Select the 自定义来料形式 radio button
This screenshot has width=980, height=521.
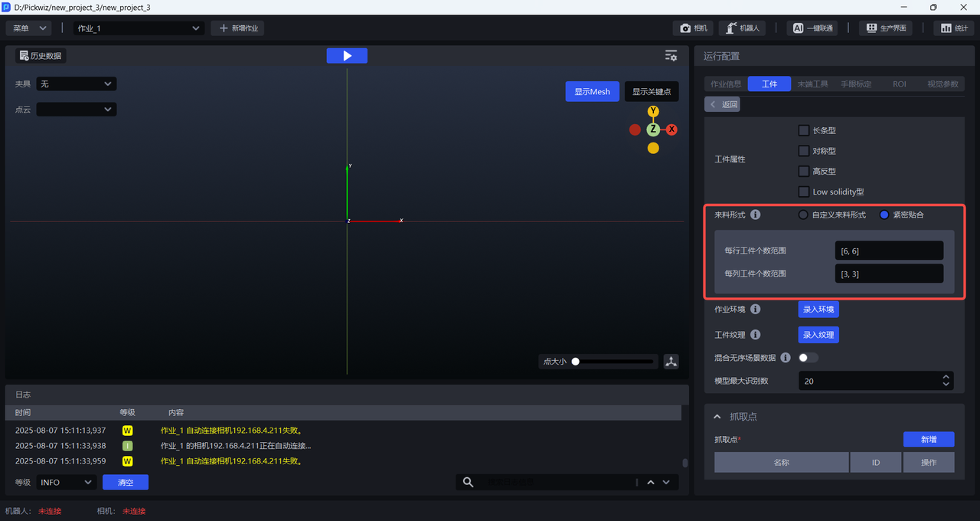(x=803, y=215)
